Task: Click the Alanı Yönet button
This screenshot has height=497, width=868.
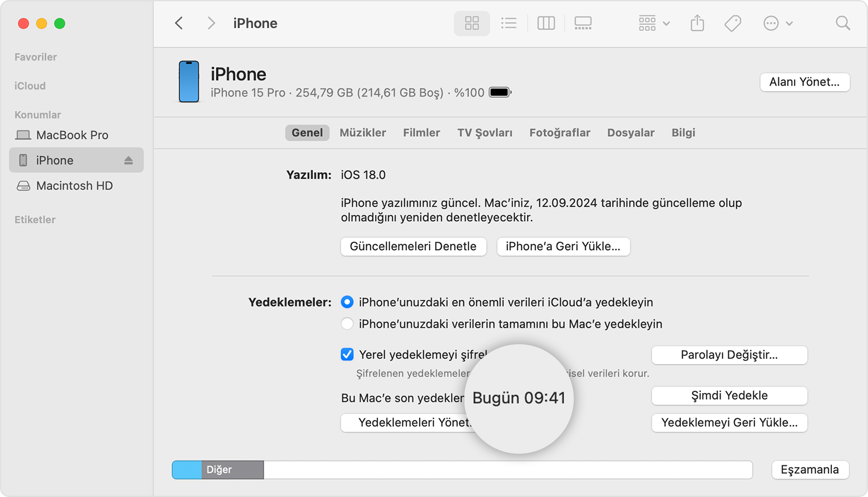Action: (805, 82)
